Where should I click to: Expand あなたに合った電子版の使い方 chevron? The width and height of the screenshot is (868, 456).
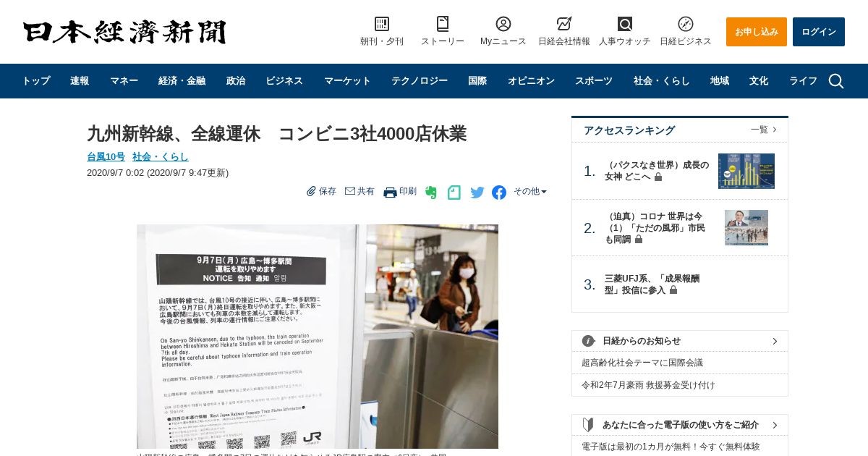775,425
